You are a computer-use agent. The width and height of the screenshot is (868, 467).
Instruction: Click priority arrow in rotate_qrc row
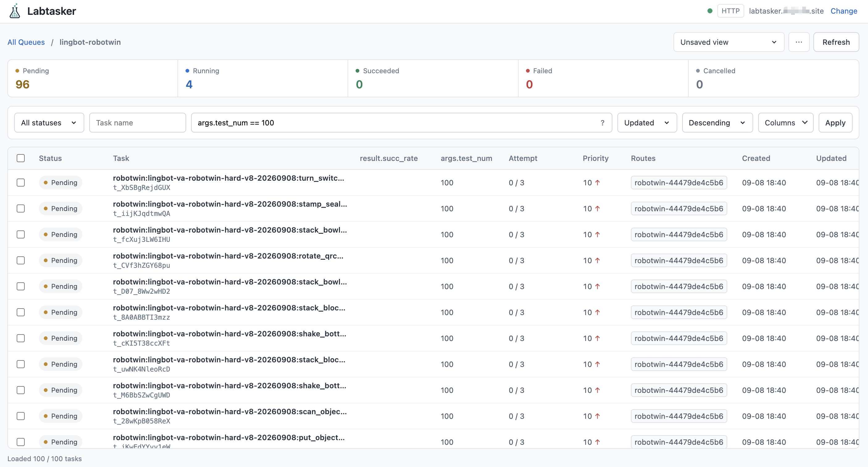597,261
